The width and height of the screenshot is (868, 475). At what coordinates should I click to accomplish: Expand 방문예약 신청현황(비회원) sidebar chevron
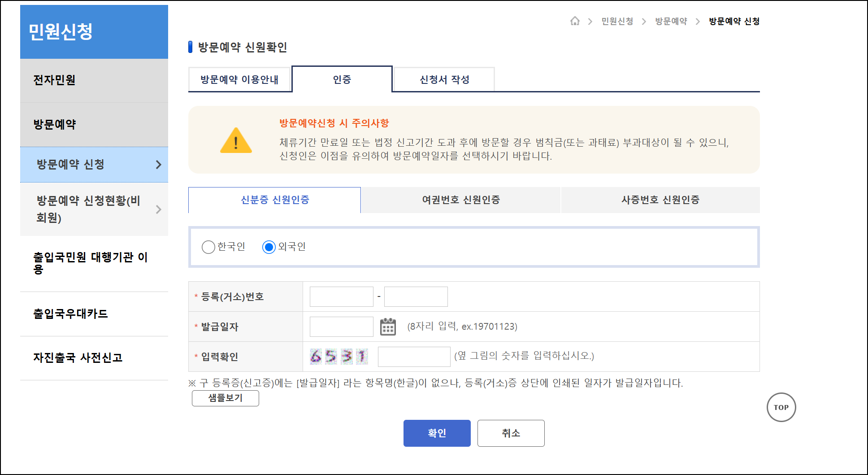[x=158, y=209]
